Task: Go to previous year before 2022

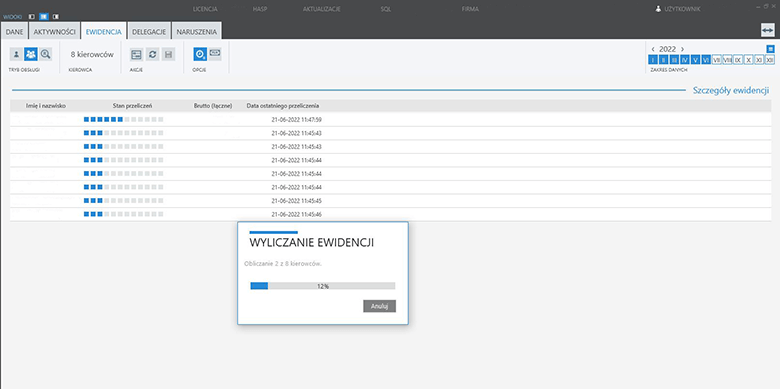Action: point(653,49)
